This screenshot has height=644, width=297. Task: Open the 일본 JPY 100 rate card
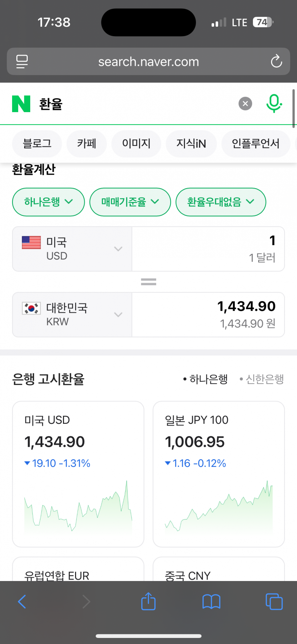pos(218,474)
